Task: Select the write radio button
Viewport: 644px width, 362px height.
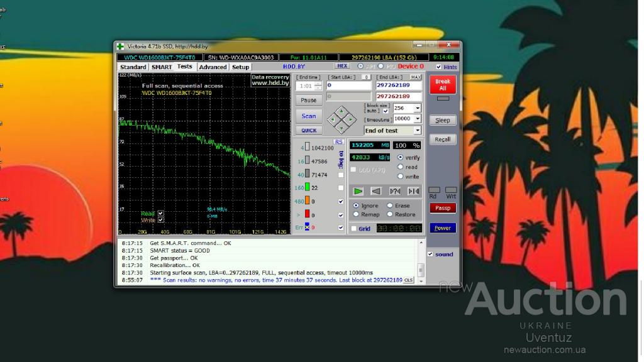Action: [x=400, y=176]
